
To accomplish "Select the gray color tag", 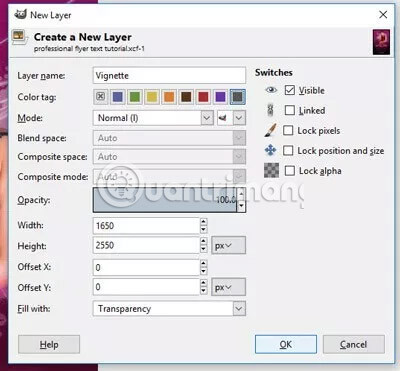I will [238, 97].
